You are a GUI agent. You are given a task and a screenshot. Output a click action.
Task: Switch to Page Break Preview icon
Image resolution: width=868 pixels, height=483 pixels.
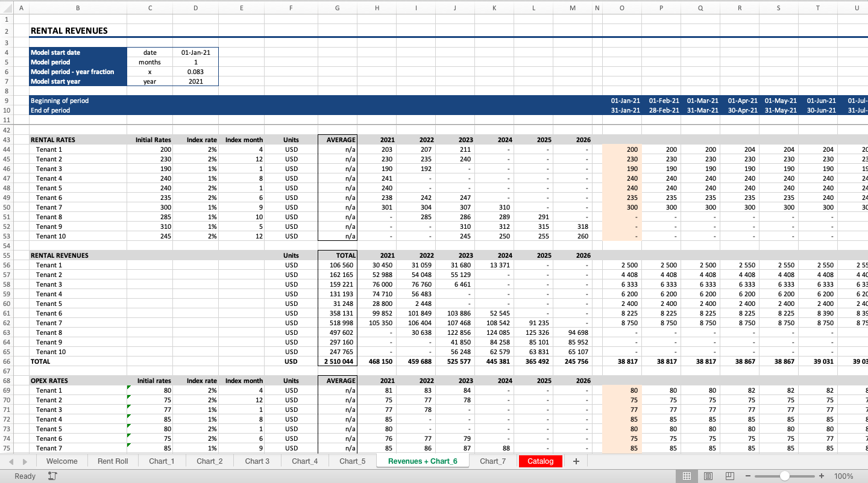tap(730, 476)
